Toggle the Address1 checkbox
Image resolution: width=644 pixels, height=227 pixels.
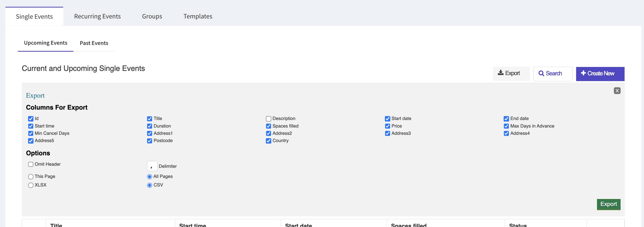(149, 133)
